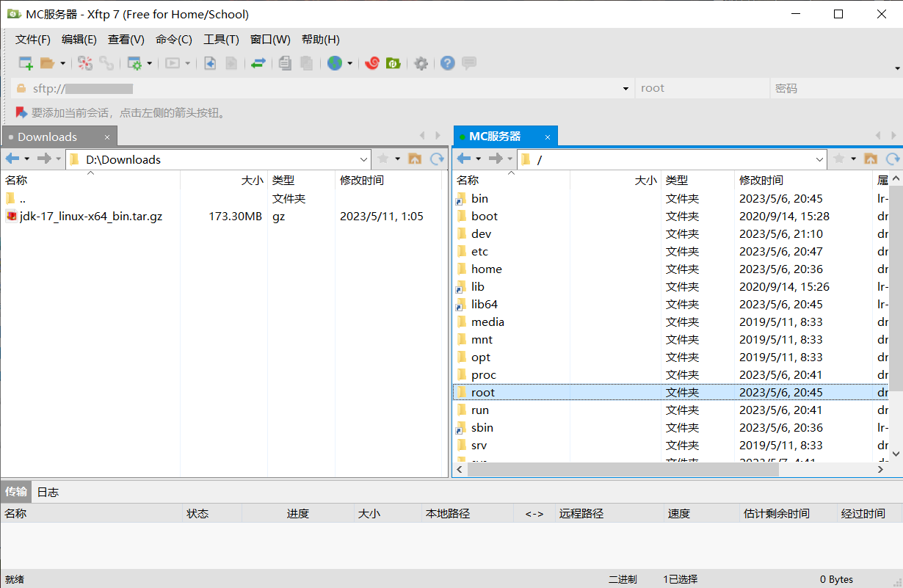Switch to the 日志 log tab
Viewport: 903px width, 588px height.
pyautogui.click(x=48, y=492)
